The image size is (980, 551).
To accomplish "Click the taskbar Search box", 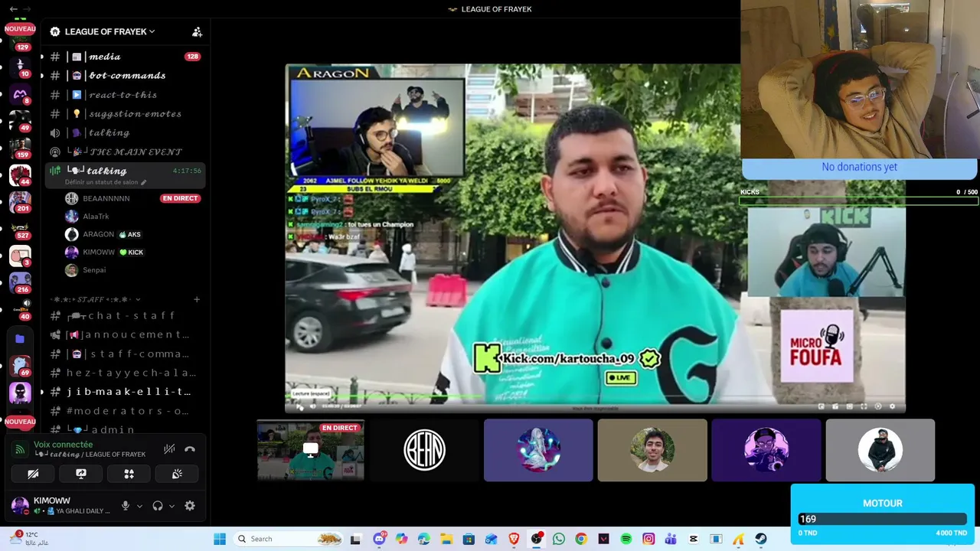I will 288,539.
